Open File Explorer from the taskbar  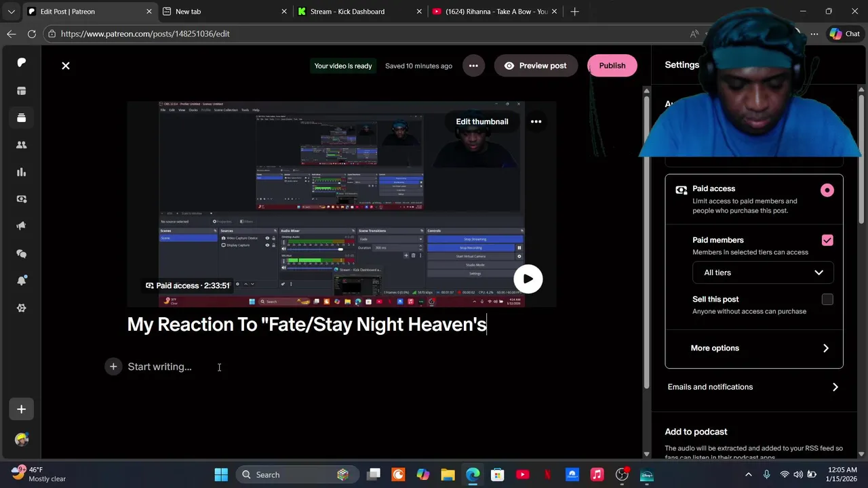point(448,474)
